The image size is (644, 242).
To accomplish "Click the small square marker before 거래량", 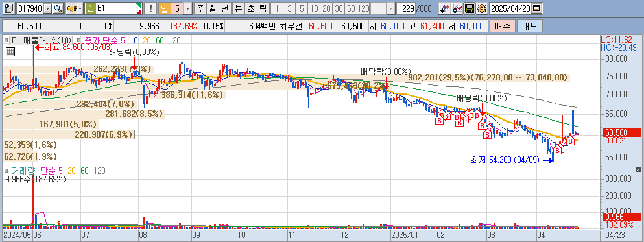I will [x=6, y=170].
